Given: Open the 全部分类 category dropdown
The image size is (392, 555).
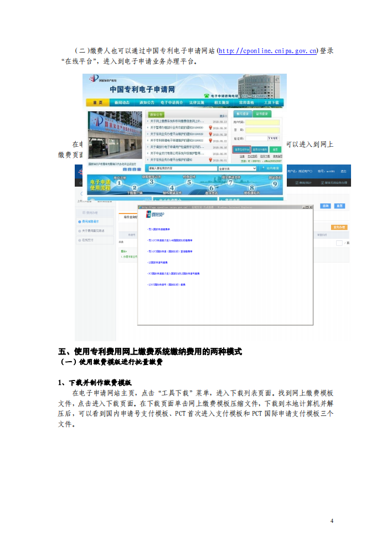Looking at the screenshot, I should 237,168.
